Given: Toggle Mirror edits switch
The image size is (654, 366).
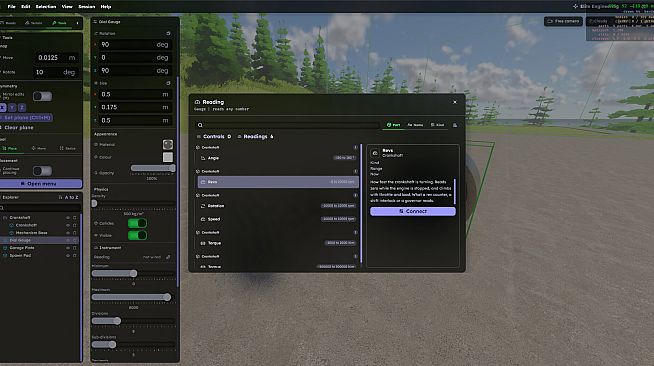Looking at the screenshot, I should pyautogui.click(x=42, y=96).
